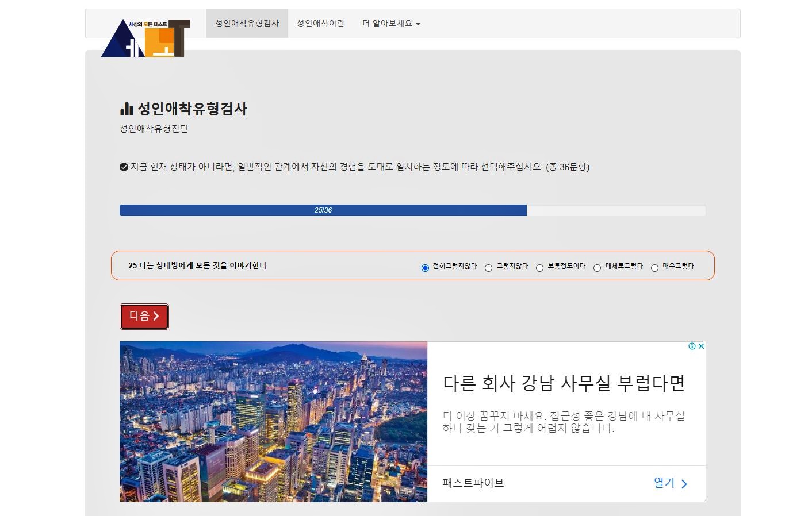Go to the 성인애착이란 nav tab
Image resolution: width=812 pixels, height=516 pixels.
coord(320,24)
